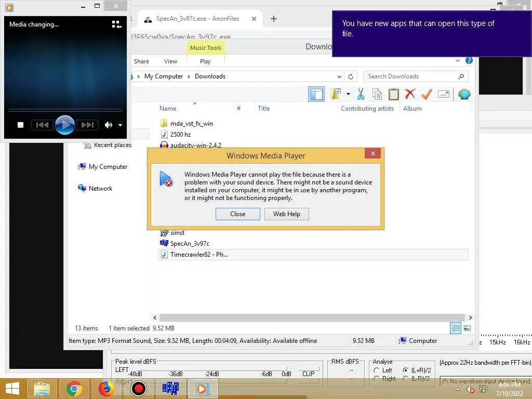Close the Windows Media Player error dialog
The height and width of the screenshot is (399, 532).
(237, 214)
